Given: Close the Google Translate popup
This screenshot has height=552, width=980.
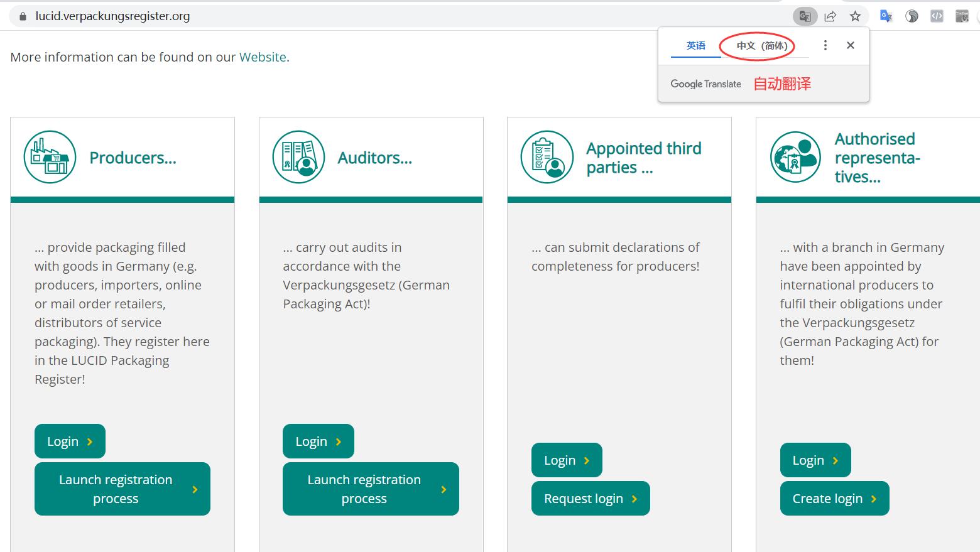Looking at the screenshot, I should coord(851,45).
